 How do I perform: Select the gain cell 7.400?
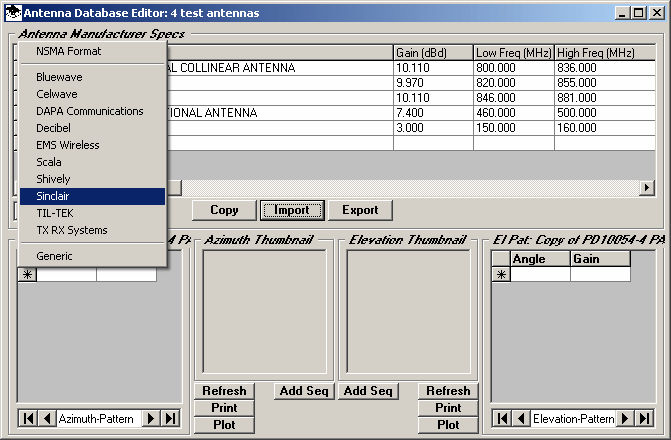433,113
